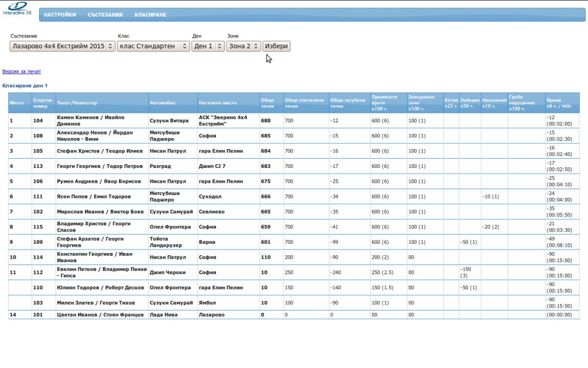This screenshot has height=368, width=588.
Task: Open the Версия за печат link
Action: (21, 71)
